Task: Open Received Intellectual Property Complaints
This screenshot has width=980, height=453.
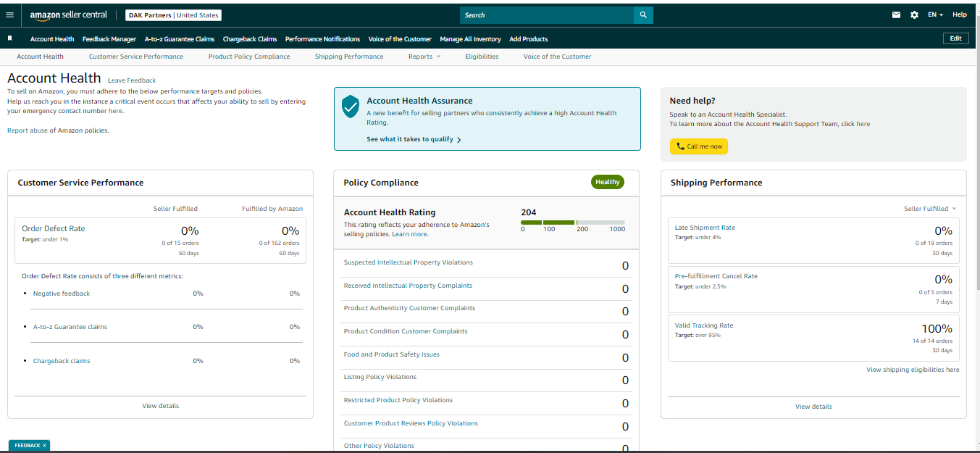Action: [x=408, y=286]
